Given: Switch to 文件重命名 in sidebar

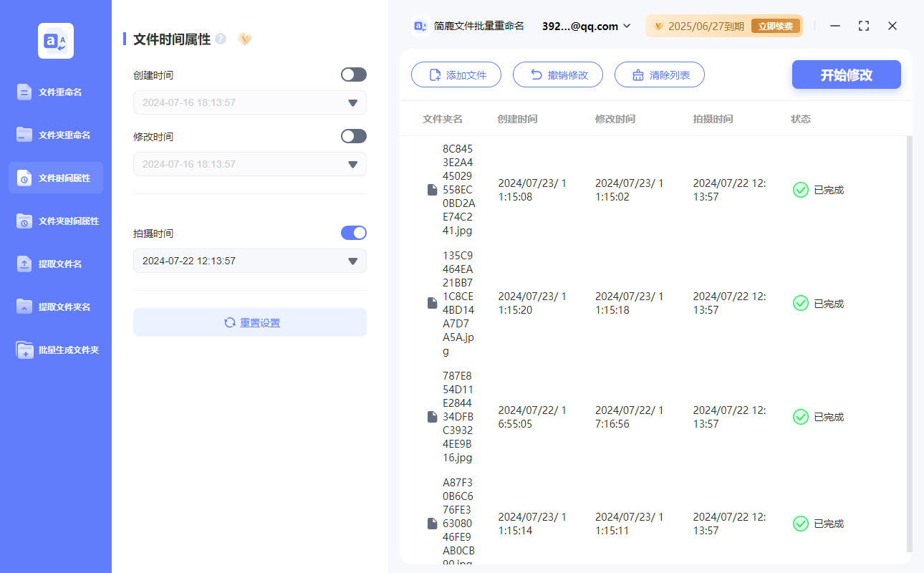Looking at the screenshot, I should (x=56, y=92).
